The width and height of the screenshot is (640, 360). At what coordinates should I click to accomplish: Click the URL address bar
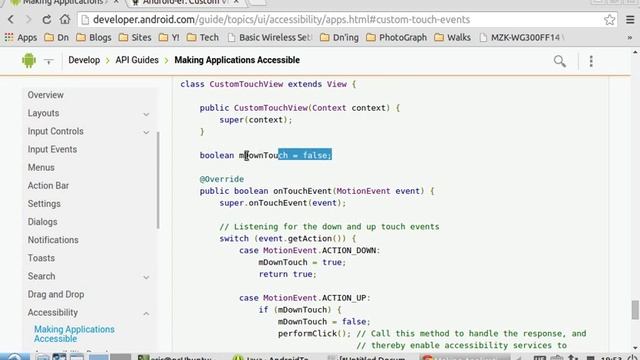(342, 20)
